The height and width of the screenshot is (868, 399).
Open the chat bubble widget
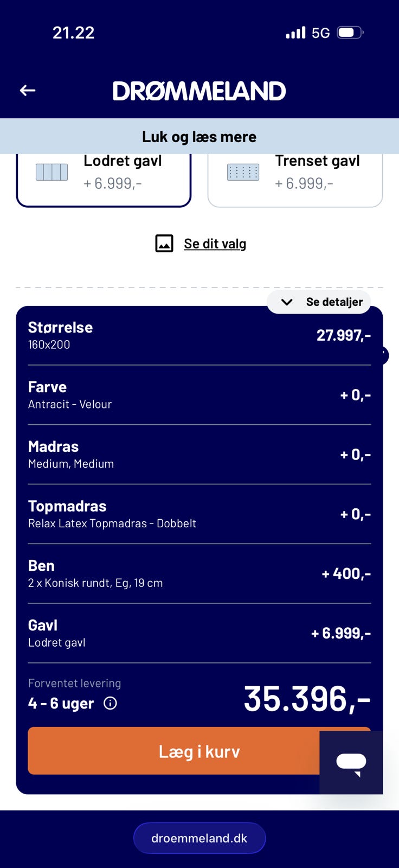pos(351,762)
